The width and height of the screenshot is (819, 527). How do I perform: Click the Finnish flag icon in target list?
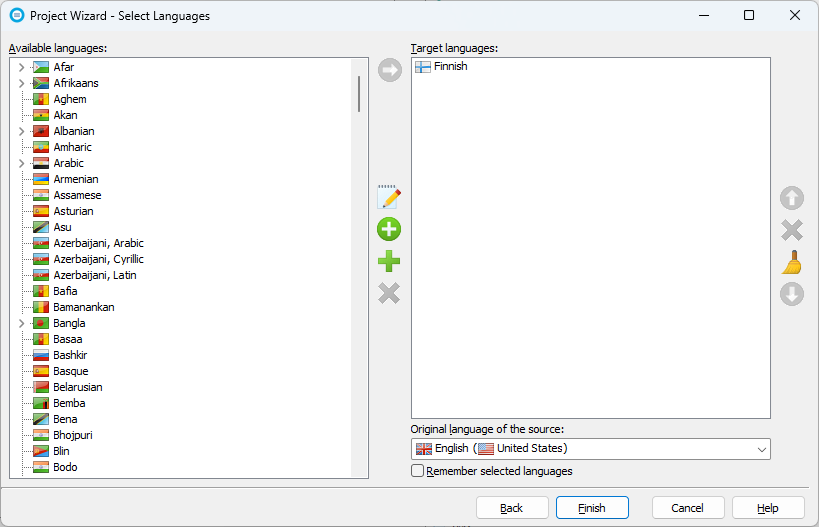423,67
